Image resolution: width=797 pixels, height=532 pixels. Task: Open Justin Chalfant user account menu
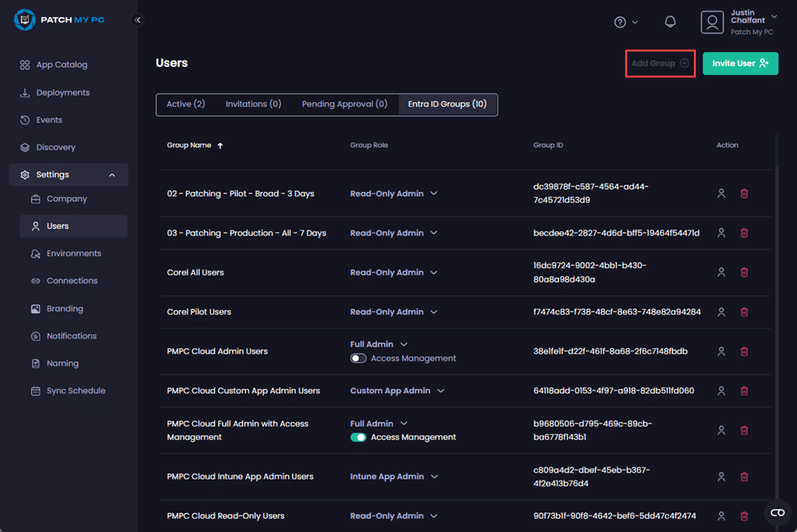[x=740, y=22]
